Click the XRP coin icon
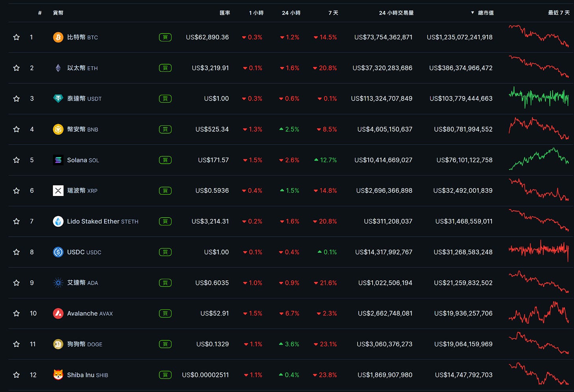The height and width of the screenshot is (392, 574). pos(58,191)
